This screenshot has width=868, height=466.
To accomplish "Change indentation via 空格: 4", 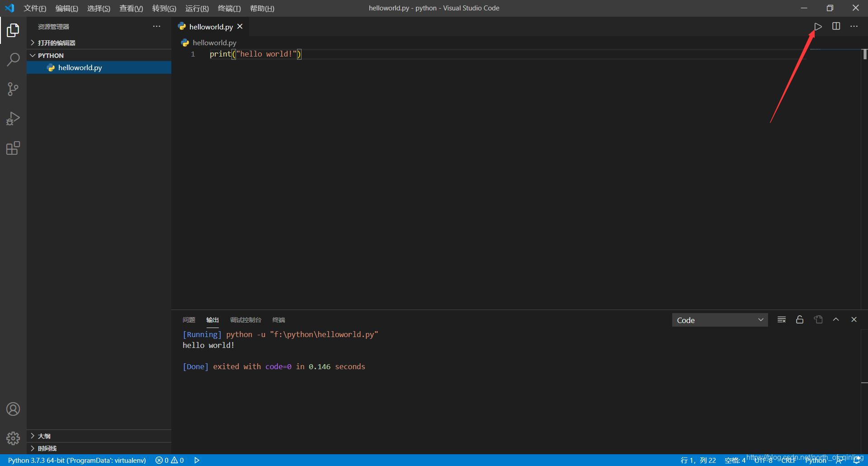I will (x=735, y=460).
